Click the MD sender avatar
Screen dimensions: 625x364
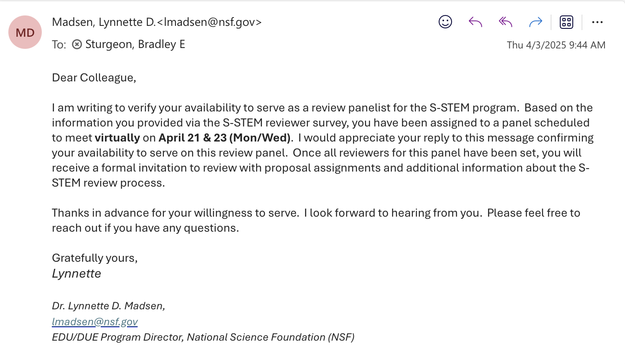point(25,32)
